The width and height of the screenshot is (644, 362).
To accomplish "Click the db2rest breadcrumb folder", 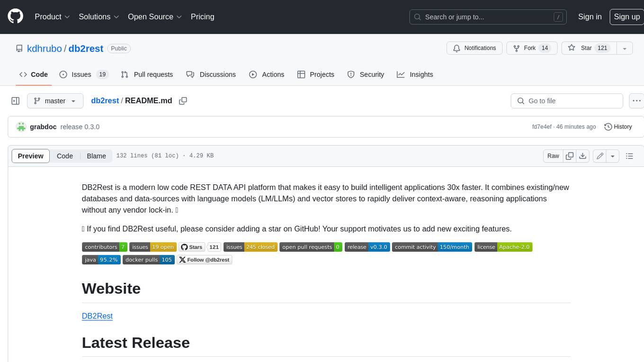I will coord(105,101).
